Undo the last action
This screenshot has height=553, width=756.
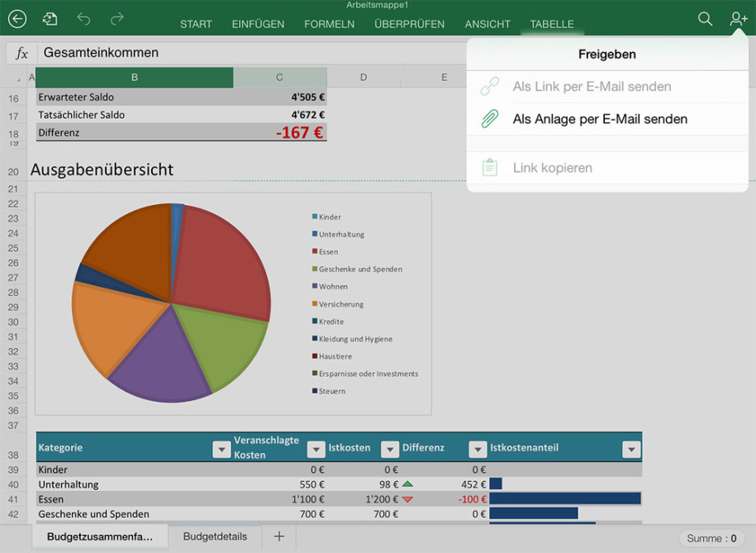(x=83, y=19)
